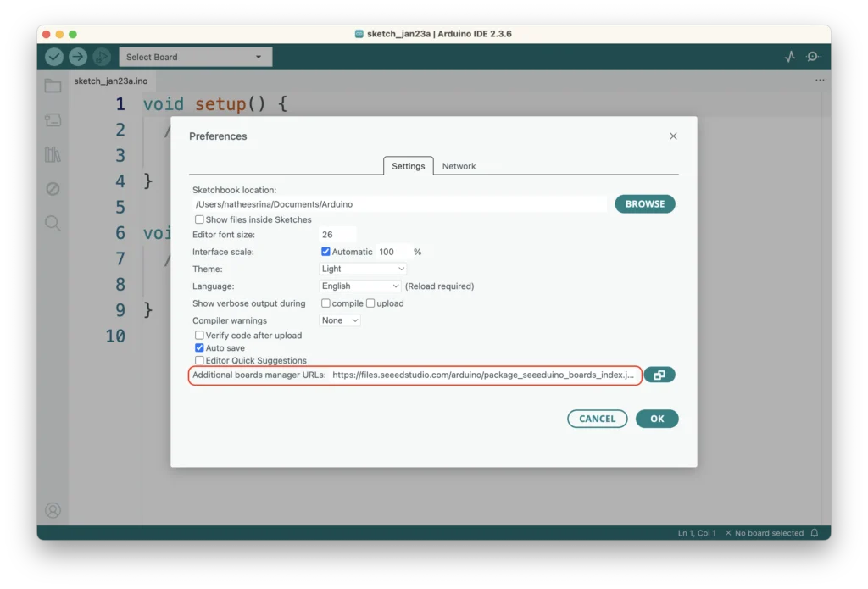Expand the Theme dropdown
The height and width of the screenshot is (589, 868).
point(363,269)
